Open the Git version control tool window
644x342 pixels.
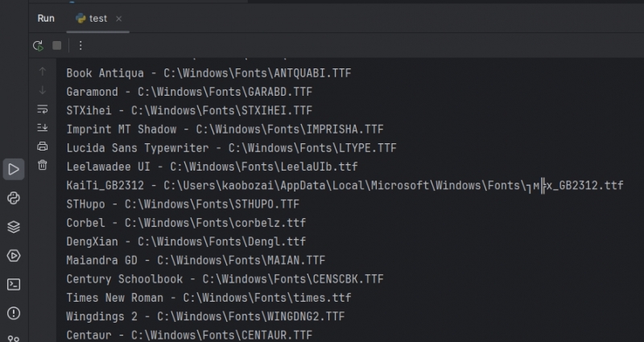(13, 338)
